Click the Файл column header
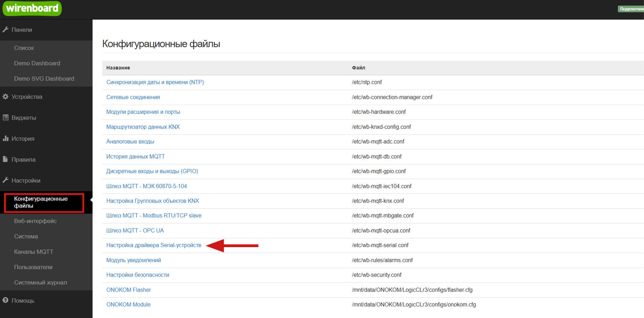Viewport: 644px width, 318px height. point(358,68)
